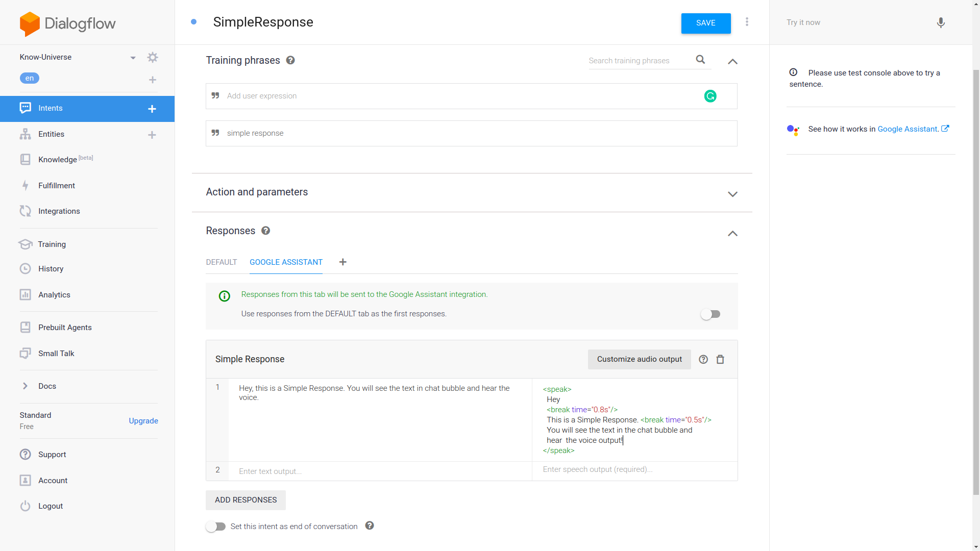Click the Grammarly icon in the expression field
This screenshot has height=551, width=980.
coord(710,96)
